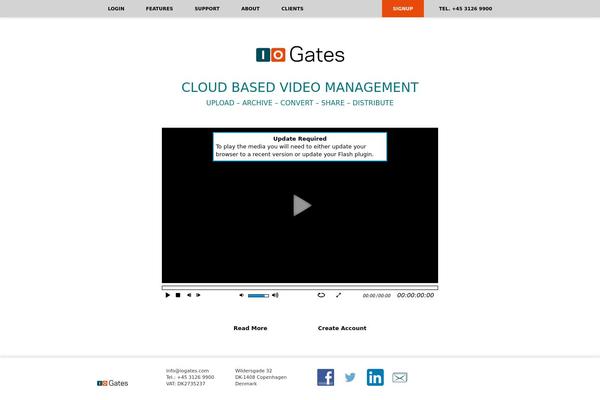The height and width of the screenshot is (400, 600).
Task: Click the email envelope icon in footer
Action: (x=399, y=378)
